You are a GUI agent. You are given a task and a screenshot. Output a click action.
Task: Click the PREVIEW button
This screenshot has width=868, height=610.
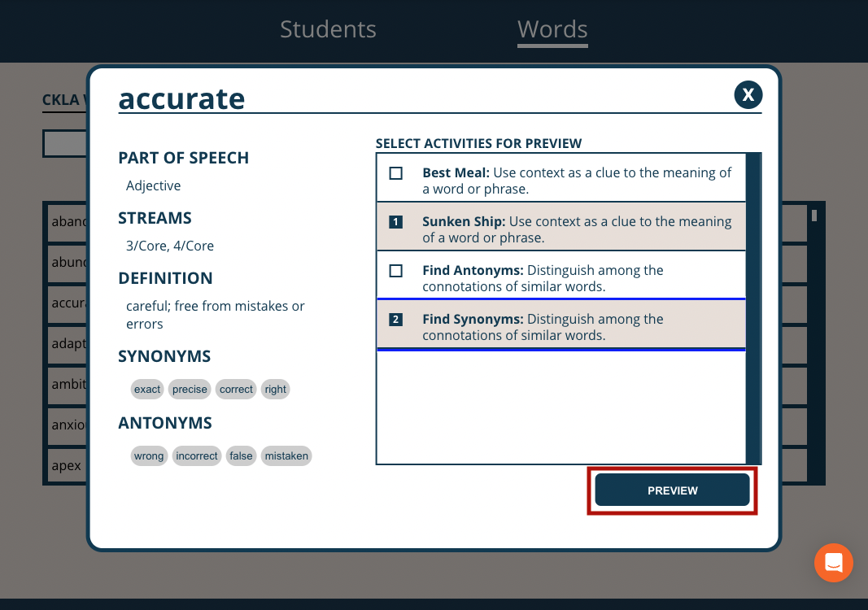point(672,490)
